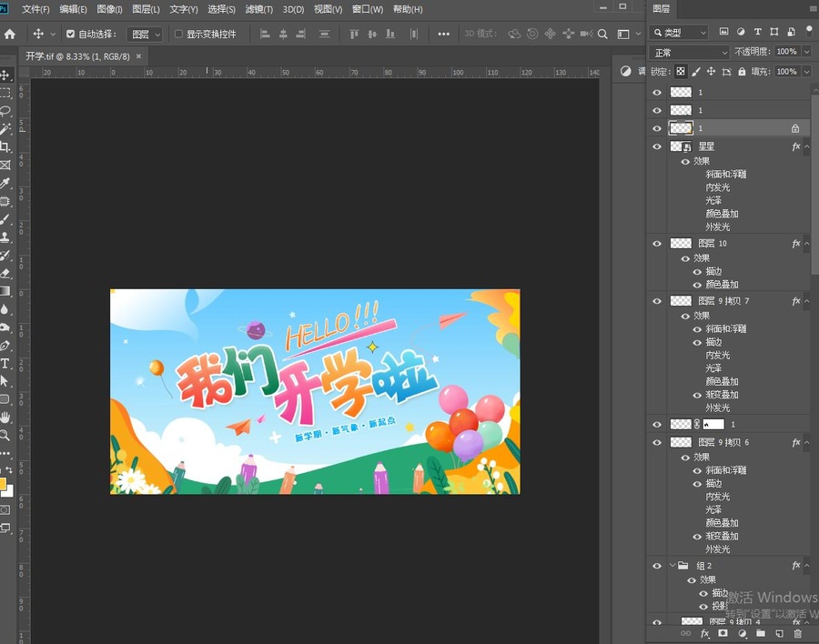Enable the Show Transform Controls (显示变换控件) checkbox

(x=178, y=34)
